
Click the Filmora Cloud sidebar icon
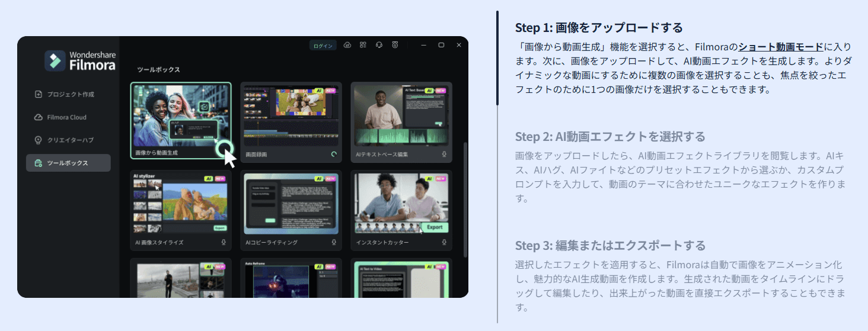pyautogui.click(x=39, y=117)
